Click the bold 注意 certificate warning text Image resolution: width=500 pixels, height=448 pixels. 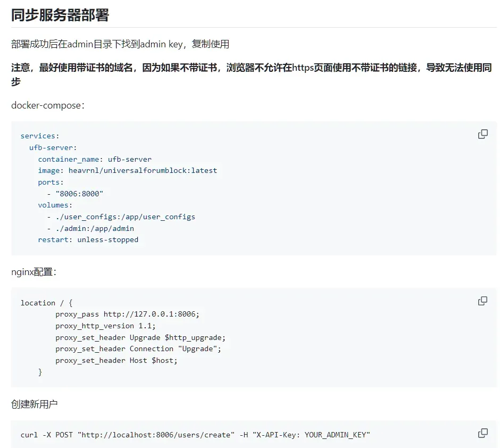(x=251, y=74)
